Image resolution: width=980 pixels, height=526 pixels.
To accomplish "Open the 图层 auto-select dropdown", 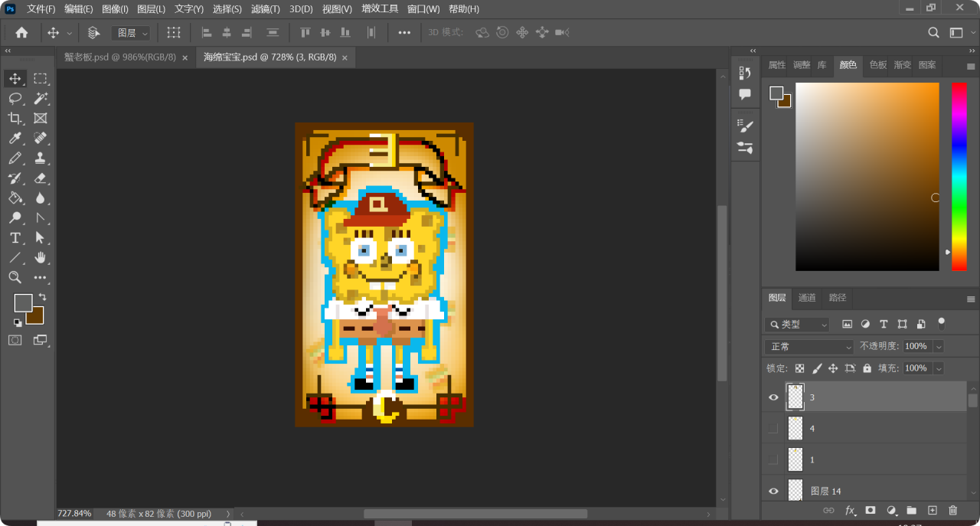I will pos(130,33).
